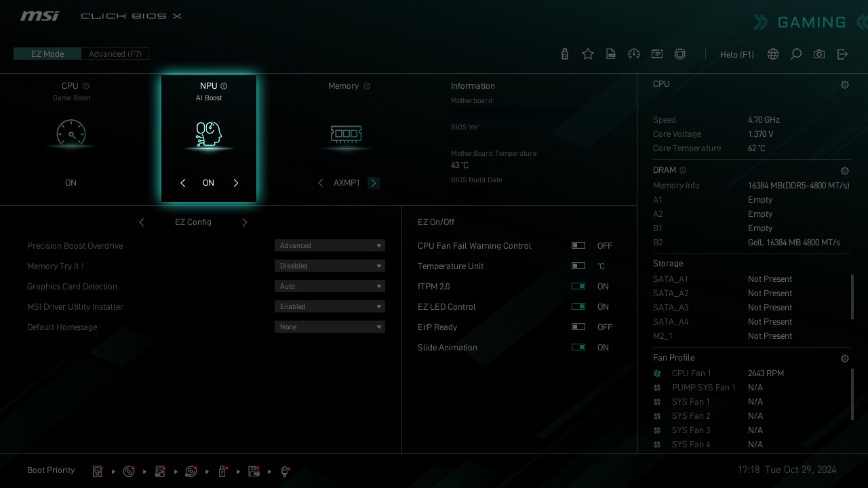Click the Help (F1) button
This screenshot has height=488, width=868.
(x=736, y=54)
